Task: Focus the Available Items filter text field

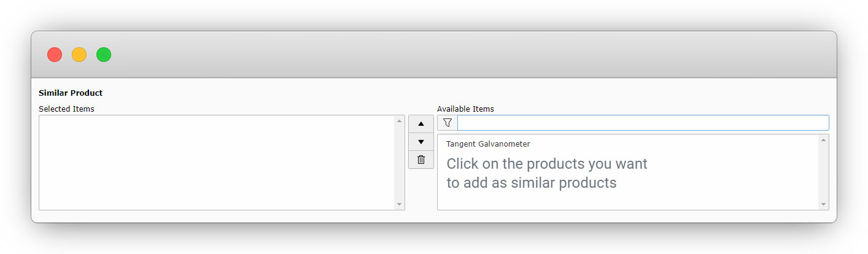Action: point(642,123)
